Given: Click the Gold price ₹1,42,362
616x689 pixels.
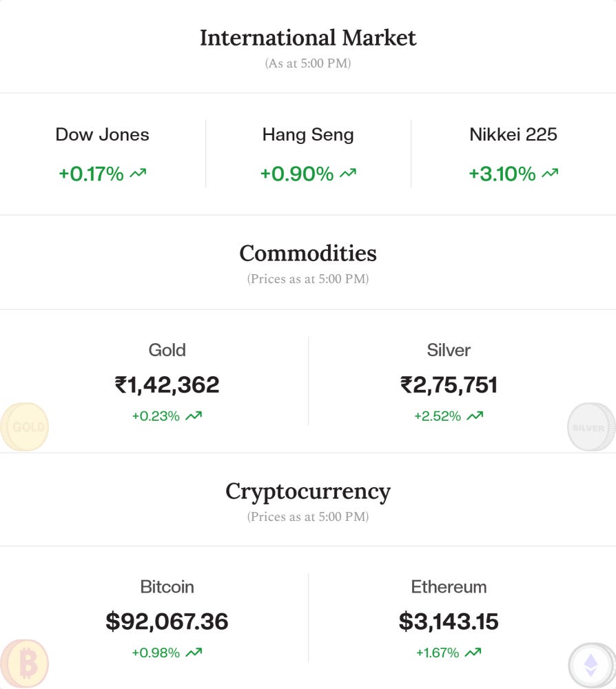Looking at the screenshot, I should click(x=167, y=384).
